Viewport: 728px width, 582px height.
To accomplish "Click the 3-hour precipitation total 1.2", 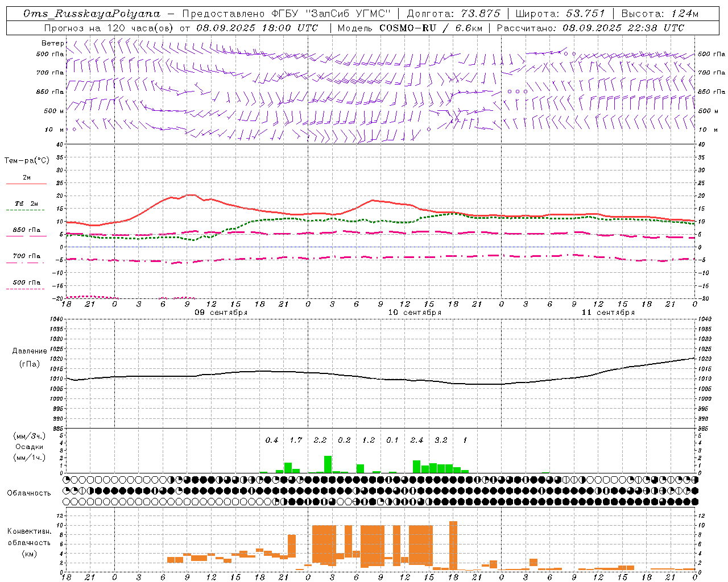I will point(369,440).
